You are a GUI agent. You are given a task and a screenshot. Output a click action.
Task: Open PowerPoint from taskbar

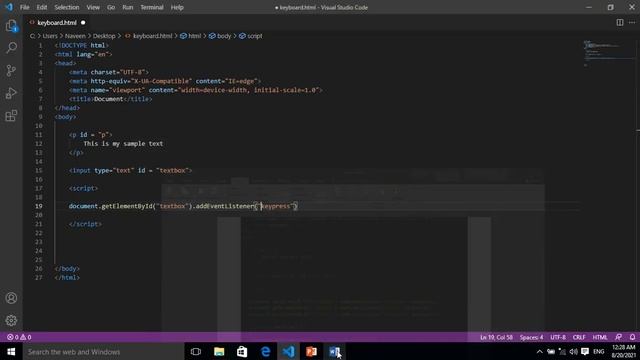[x=311, y=351]
